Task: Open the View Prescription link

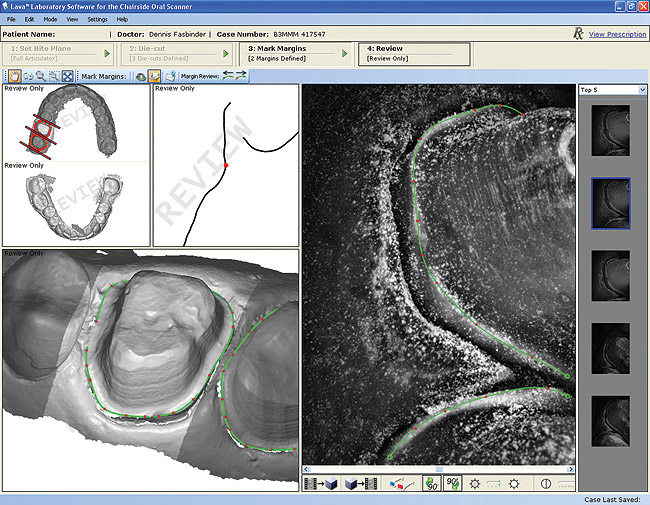Action: pos(615,34)
